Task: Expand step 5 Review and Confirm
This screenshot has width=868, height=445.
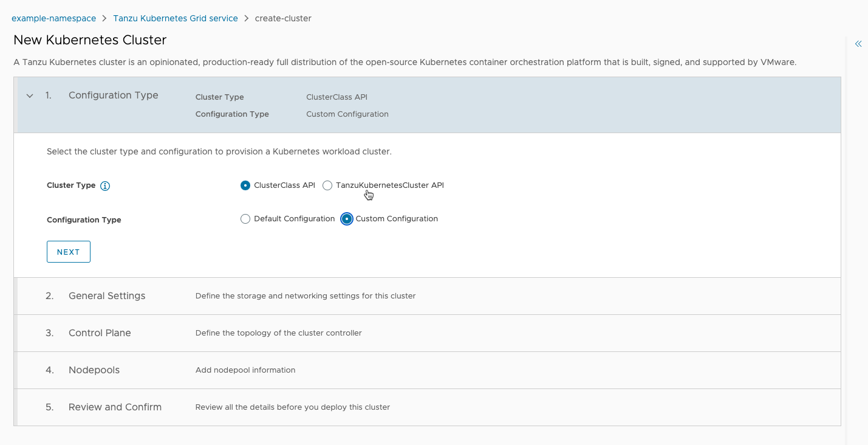Action: [428, 407]
